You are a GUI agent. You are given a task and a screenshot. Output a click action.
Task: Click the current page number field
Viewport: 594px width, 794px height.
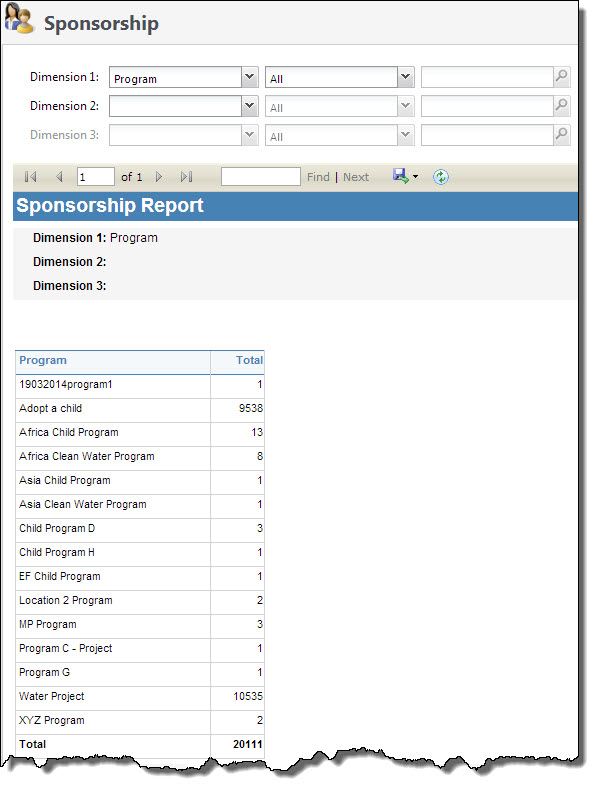pyautogui.click(x=96, y=177)
